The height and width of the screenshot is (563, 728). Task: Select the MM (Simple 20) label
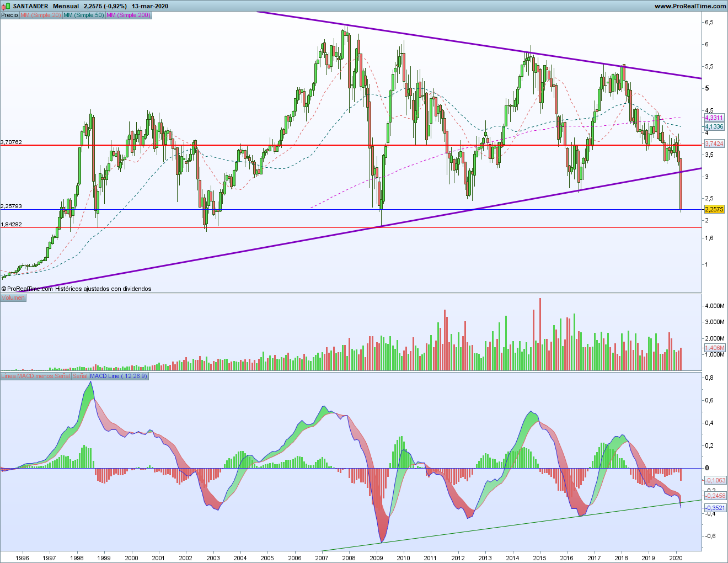40,15
